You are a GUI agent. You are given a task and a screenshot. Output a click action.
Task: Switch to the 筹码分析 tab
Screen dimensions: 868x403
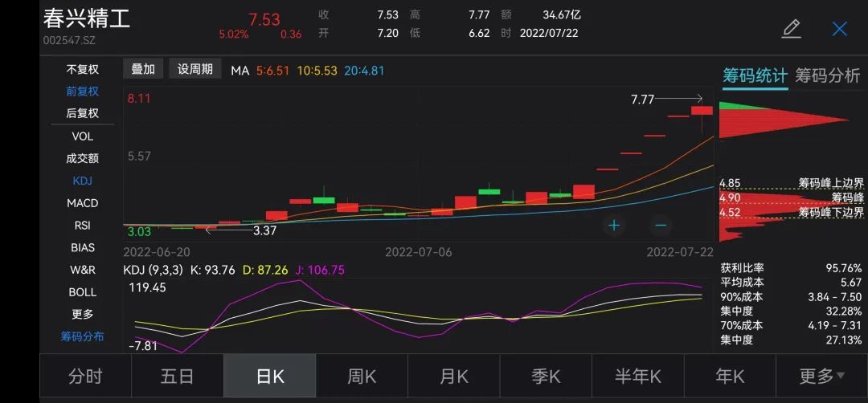click(827, 75)
